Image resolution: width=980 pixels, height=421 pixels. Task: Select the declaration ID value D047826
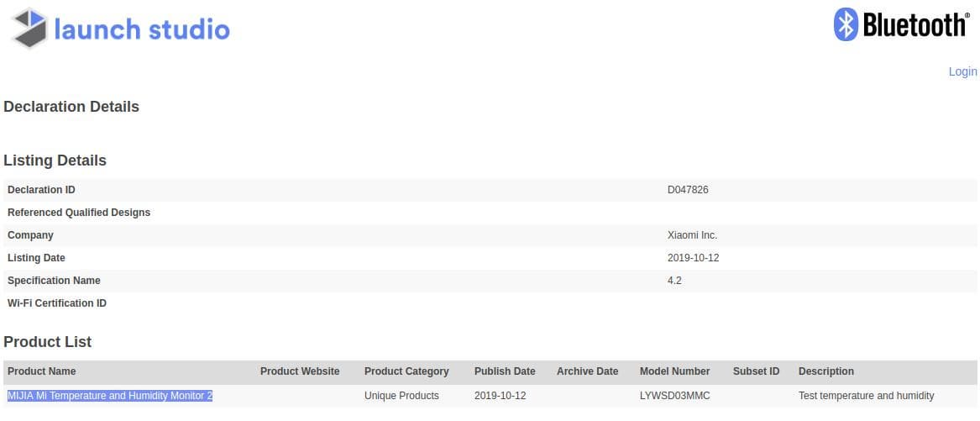point(688,190)
